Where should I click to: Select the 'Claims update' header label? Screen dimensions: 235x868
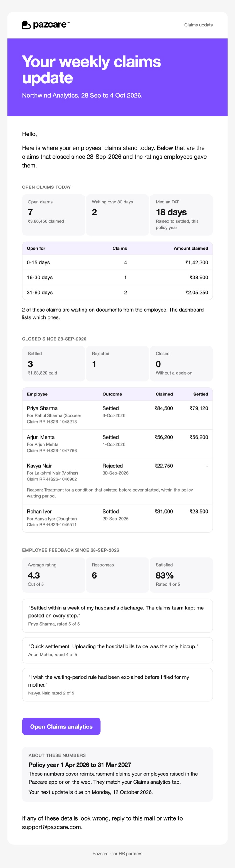tap(199, 25)
